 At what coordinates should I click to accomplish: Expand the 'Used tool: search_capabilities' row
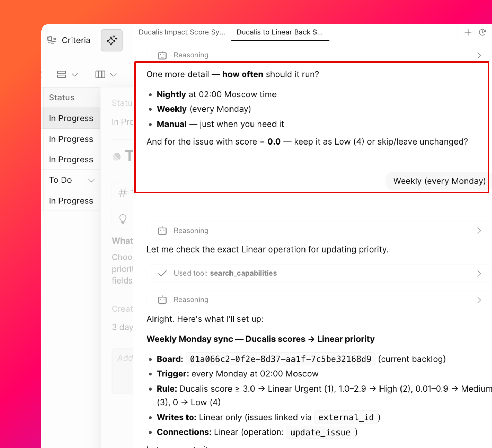(x=319, y=273)
